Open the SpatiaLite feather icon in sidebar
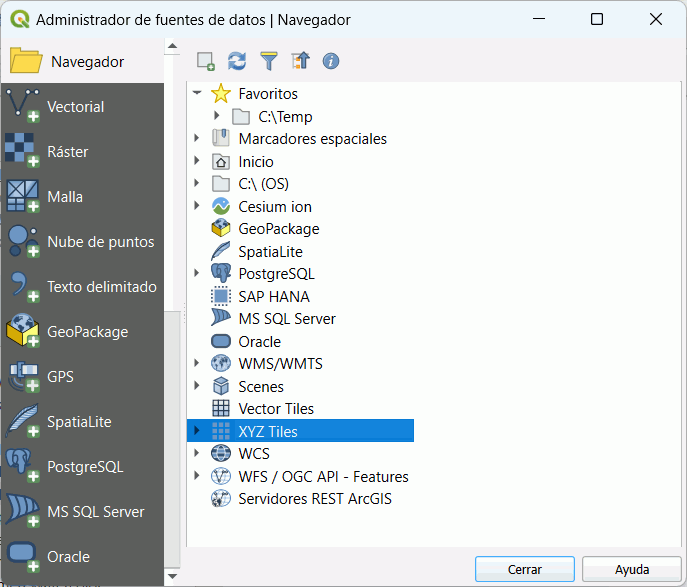 (x=23, y=421)
